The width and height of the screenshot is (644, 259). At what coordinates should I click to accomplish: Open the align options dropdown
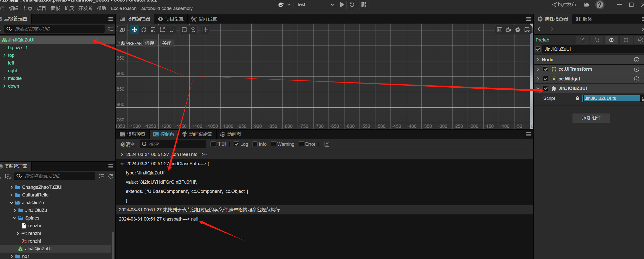click(x=205, y=30)
